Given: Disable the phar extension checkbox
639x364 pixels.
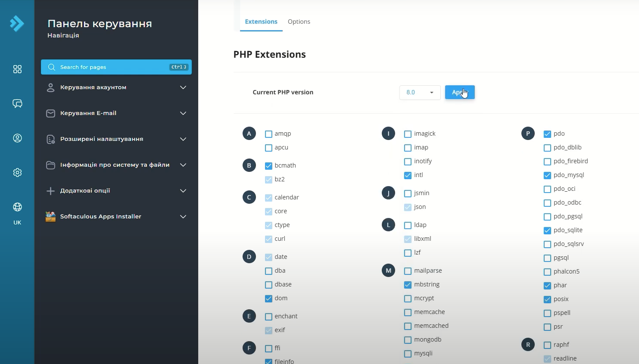Looking at the screenshot, I should pos(547,286).
